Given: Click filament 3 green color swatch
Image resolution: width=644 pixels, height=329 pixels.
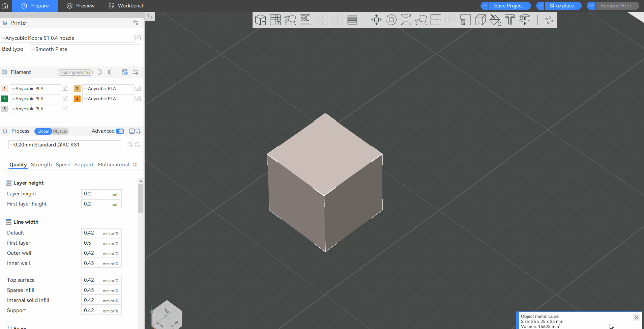Looking at the screenshot, I should point(5,99).
